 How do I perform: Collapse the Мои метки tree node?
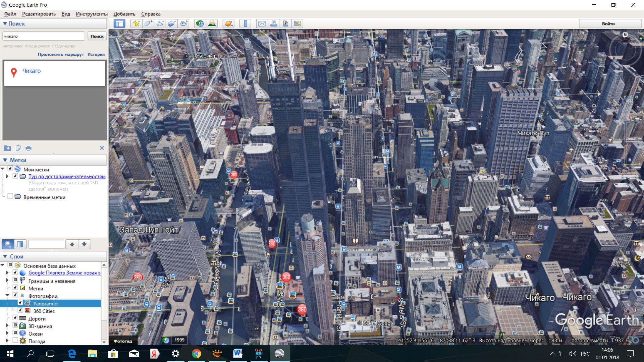(3, 169)
